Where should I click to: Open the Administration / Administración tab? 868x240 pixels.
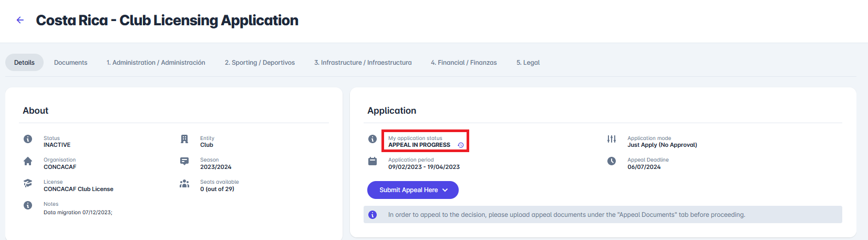[x=156, y=62]
